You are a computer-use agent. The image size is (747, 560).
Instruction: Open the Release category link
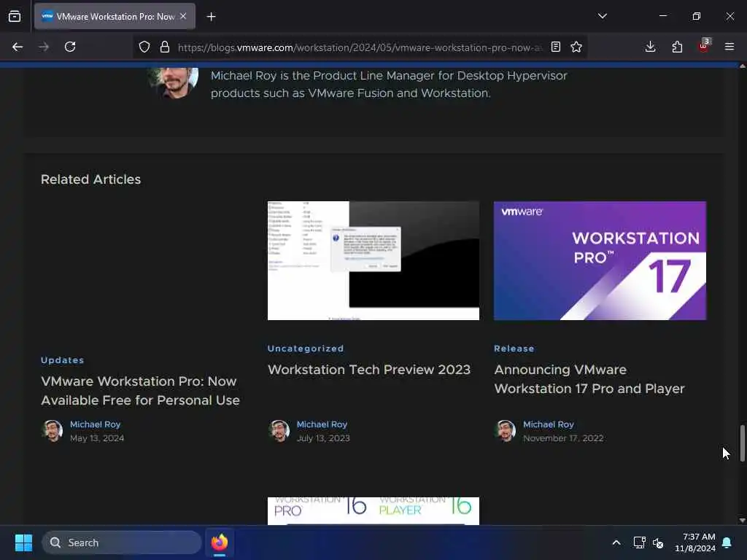click(514, 349)
